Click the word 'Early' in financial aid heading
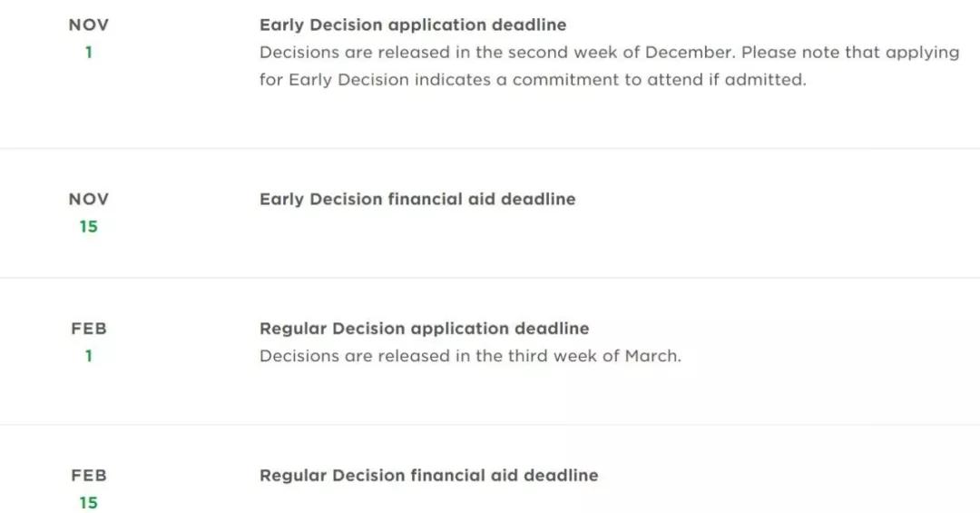 tap(282, 199)
